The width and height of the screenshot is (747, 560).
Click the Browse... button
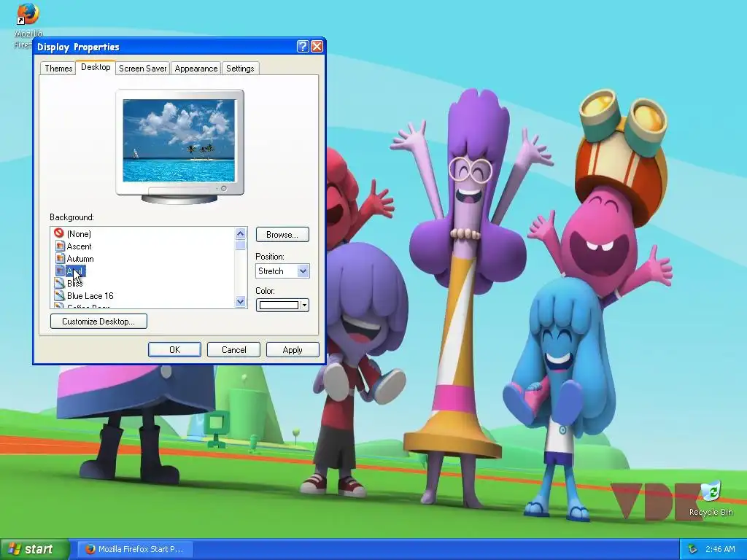point(282,234)
